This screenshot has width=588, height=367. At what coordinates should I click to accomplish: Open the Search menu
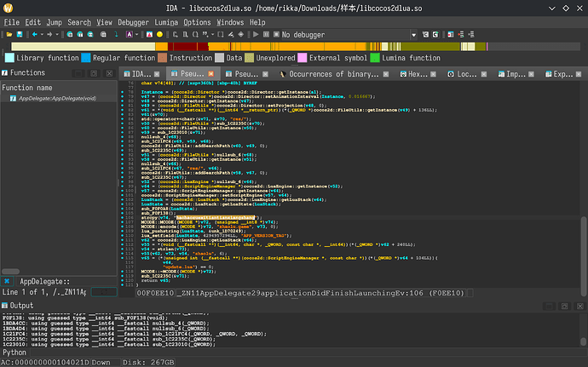pyautogui.click(x=79, y=22)
